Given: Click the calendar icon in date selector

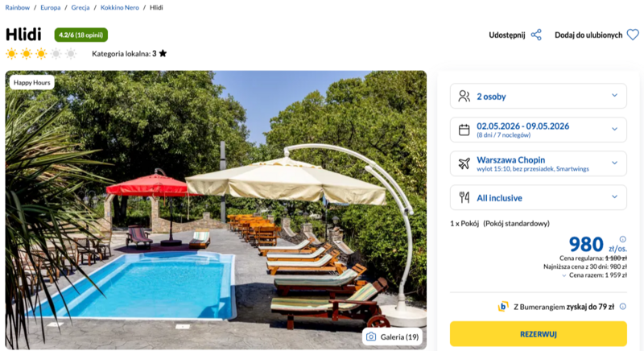Looking at the screenshot, I should [464, 130].
